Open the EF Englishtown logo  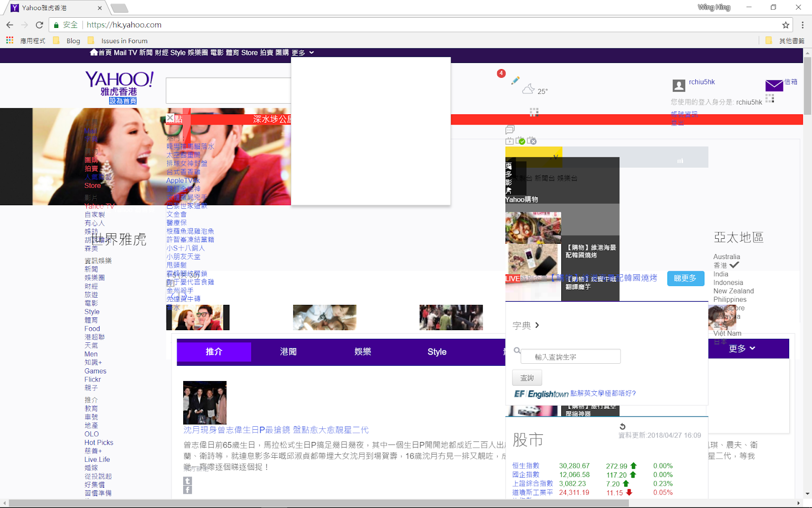pos(541,394)
